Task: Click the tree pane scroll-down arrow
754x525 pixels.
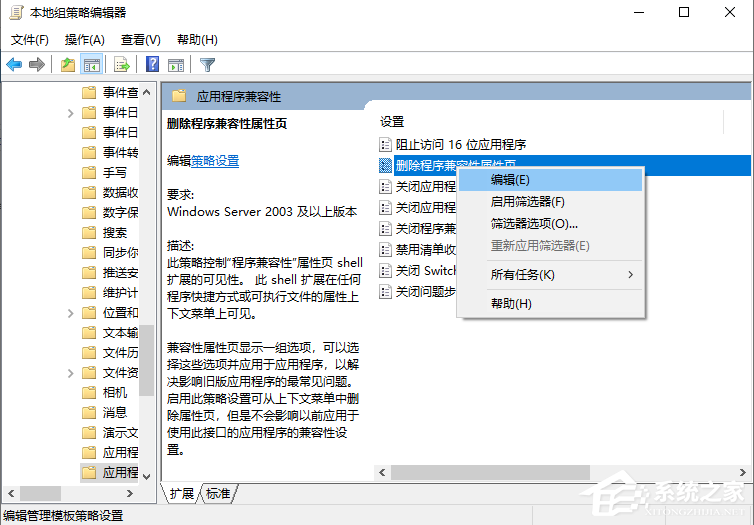Action: pos(147,476)
